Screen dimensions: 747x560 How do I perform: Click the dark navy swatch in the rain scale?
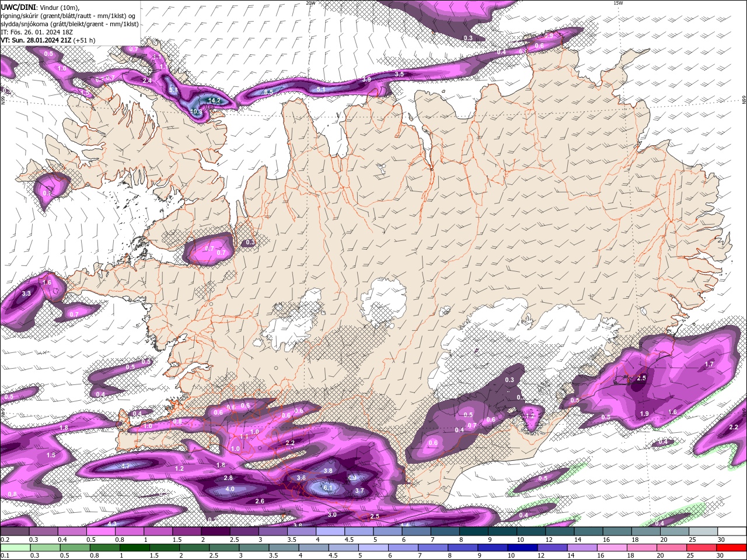pyautogui.click(x=522, y=548)
